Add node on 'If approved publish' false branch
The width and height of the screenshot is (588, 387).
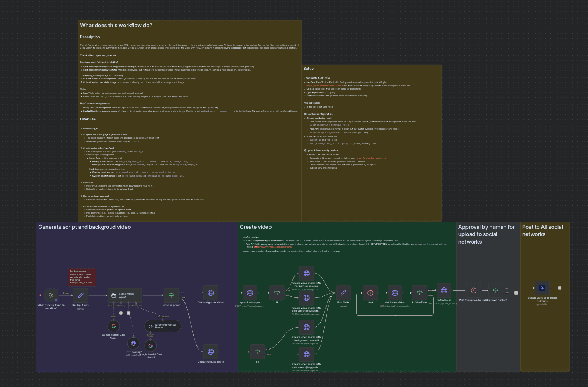tap(516, 293)
